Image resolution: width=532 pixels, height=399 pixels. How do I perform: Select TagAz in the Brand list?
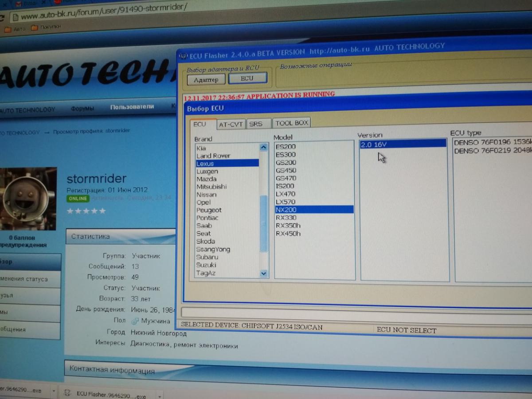pyautogui.click(x=206, y=273)
